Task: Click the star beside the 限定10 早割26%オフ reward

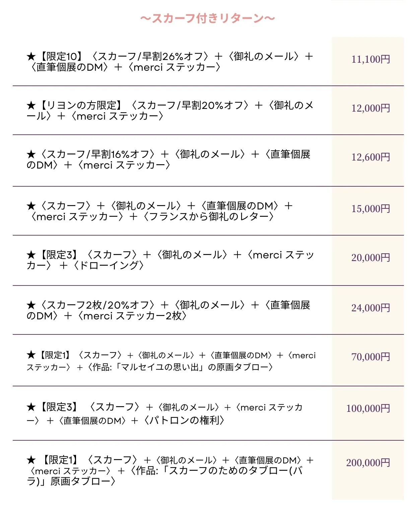Action: (x=31, y=57)
